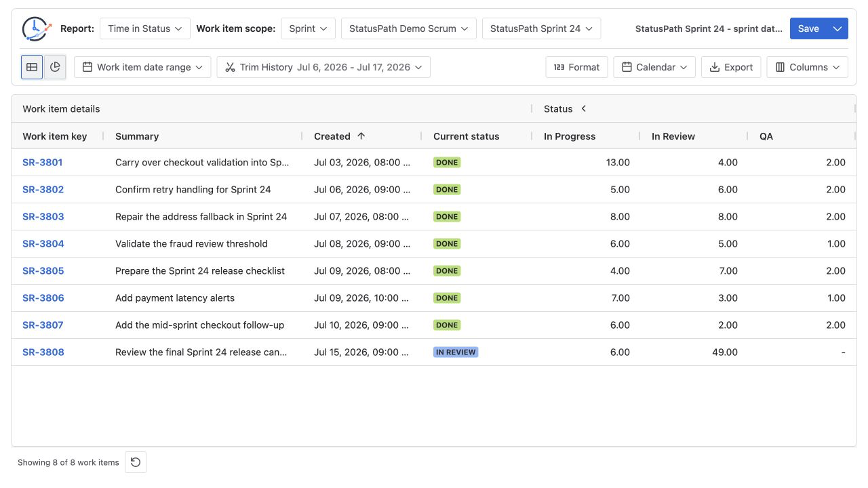Screen dimensions: 868x488
Task: Click the In Review column header
Action: tap(673, 136)
